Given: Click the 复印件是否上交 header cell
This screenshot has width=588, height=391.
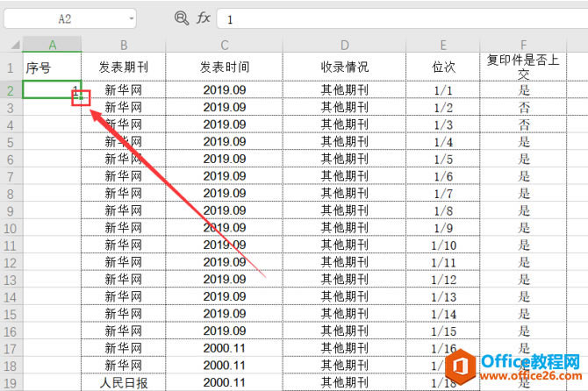Looking at the screenshot, I should 523,67.
